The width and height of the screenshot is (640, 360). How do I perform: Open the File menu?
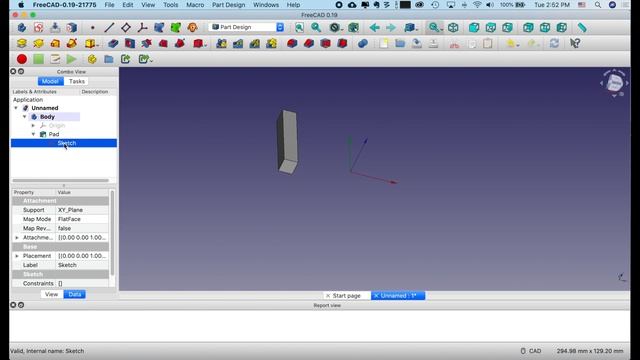click(109, 5)
